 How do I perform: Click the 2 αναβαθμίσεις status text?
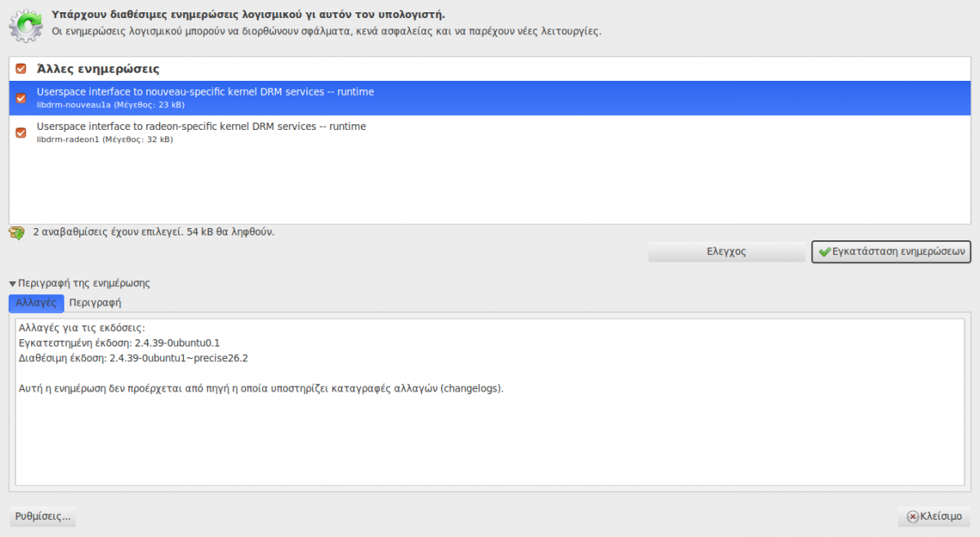pos(154,232)
